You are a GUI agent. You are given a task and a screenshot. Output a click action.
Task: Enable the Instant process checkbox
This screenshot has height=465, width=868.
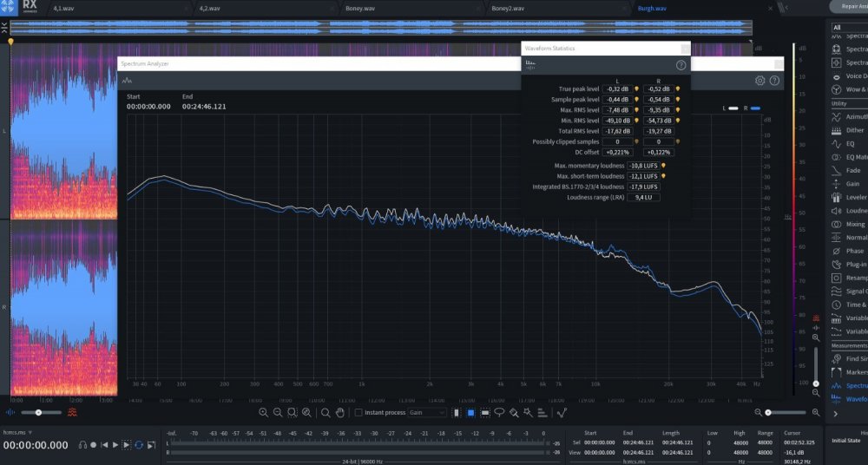click(x=358, y=412)
